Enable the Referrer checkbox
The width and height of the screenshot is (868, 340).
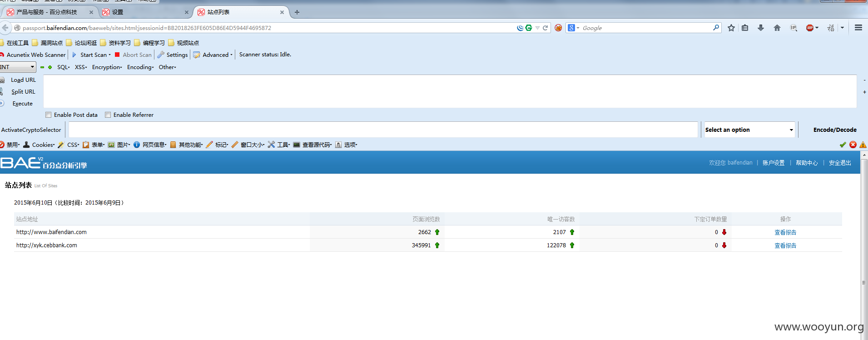pos(108,115)
